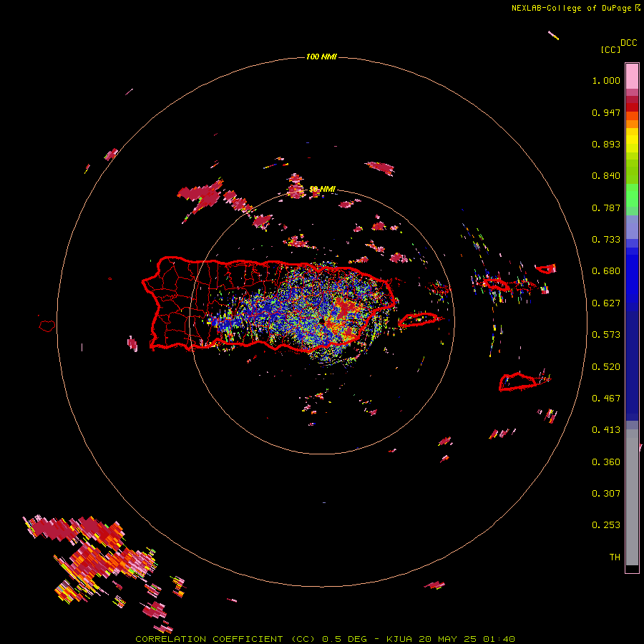Click the 100 NMI range ring label
The width and height of the screenshot is (644, 644).
pyautogui.click(x=321, y=57)
